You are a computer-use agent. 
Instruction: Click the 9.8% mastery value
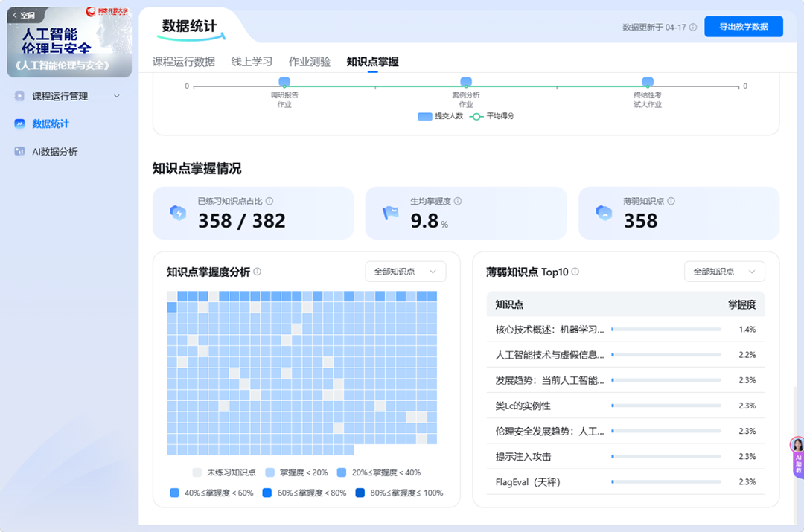tap(430, 221)
